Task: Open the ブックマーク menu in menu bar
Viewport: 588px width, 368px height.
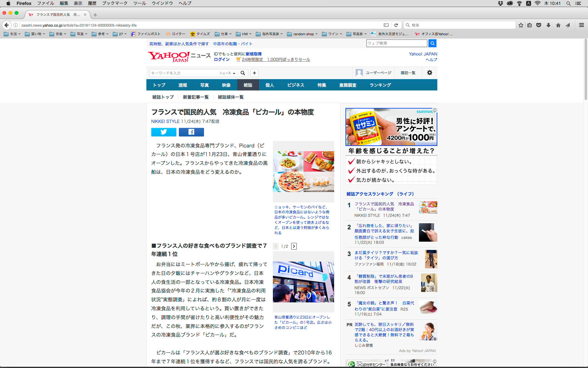Action: [115, 3]
